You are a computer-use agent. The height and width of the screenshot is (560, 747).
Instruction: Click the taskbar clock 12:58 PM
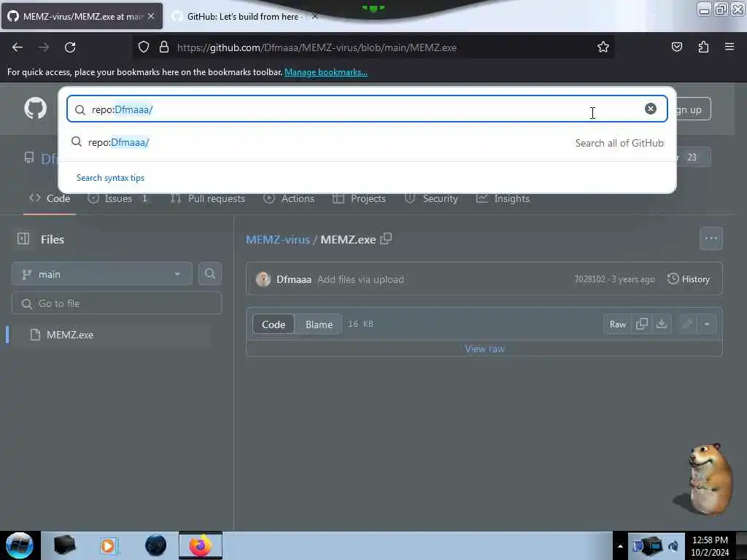pos(710,540)
